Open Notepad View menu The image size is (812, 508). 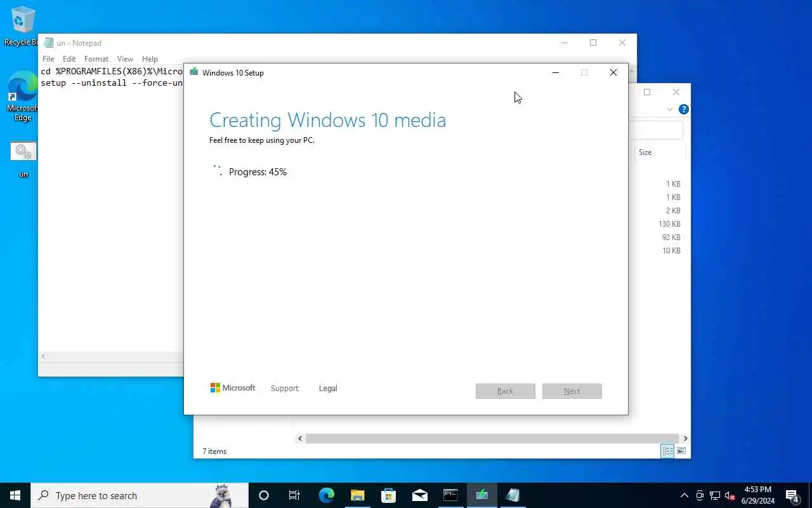(x=125, y=59)
